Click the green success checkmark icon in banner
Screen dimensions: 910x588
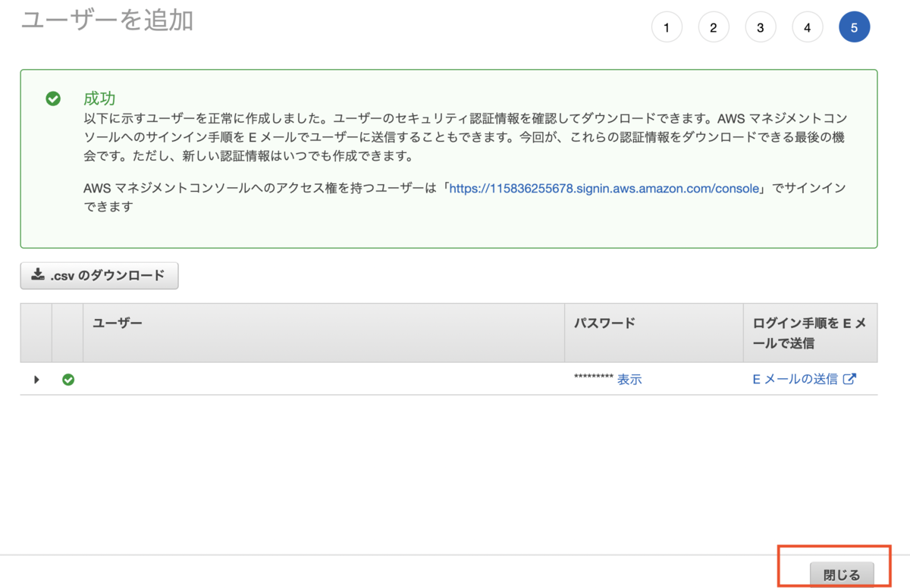pos(53,99)
